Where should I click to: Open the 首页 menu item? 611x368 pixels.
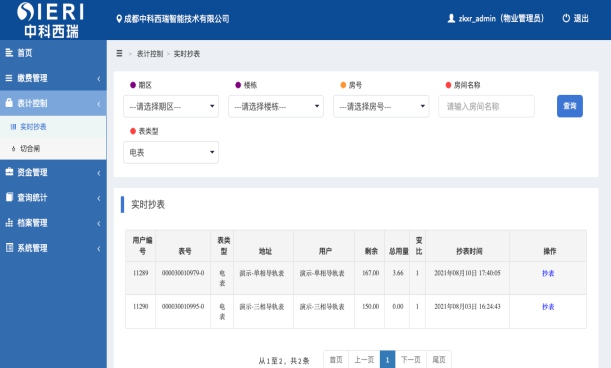point(53,53)
